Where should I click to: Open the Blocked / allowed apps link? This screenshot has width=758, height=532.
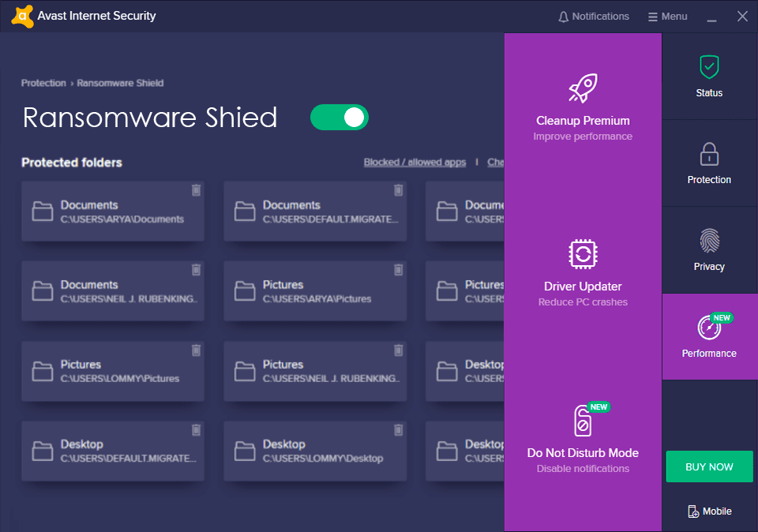415,161
